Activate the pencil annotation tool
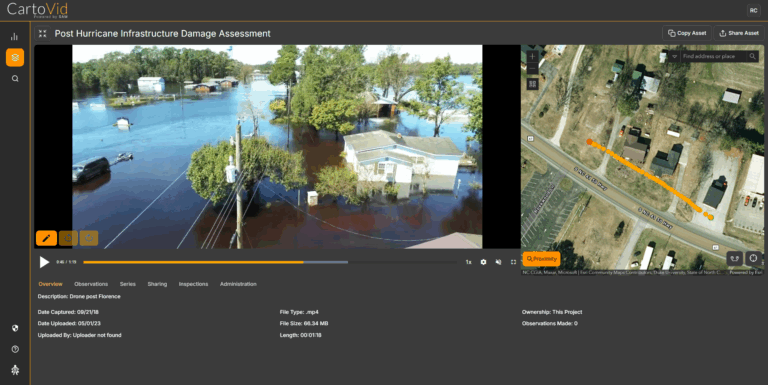The height and width of the screenshot is (385, 768). (47, 238)
